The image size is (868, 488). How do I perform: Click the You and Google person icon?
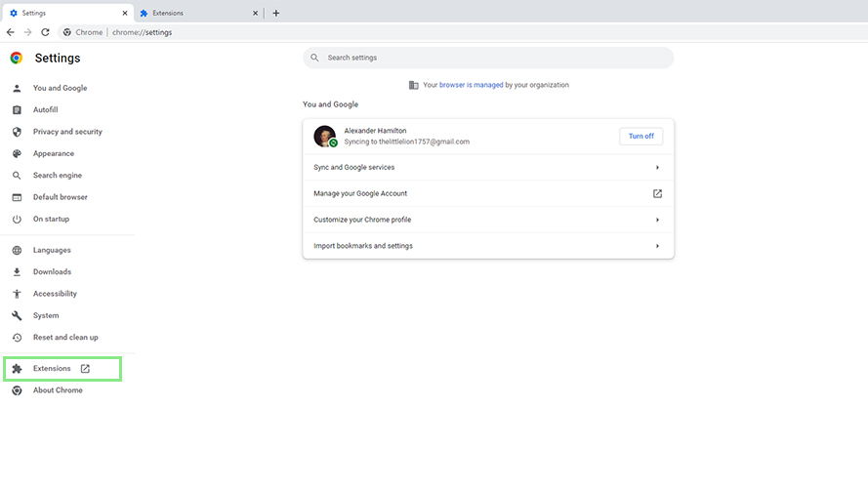[17, 88]
